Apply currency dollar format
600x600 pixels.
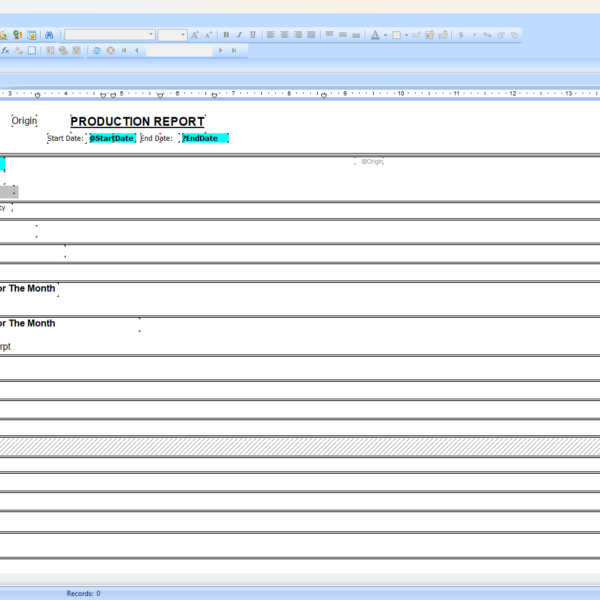pos(461,35)
